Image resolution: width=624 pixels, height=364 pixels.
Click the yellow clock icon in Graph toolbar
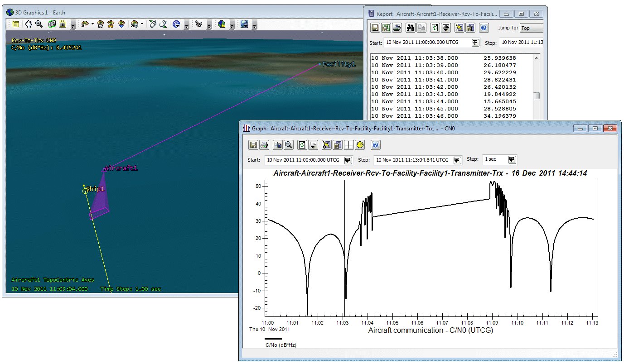click(360, 145)
